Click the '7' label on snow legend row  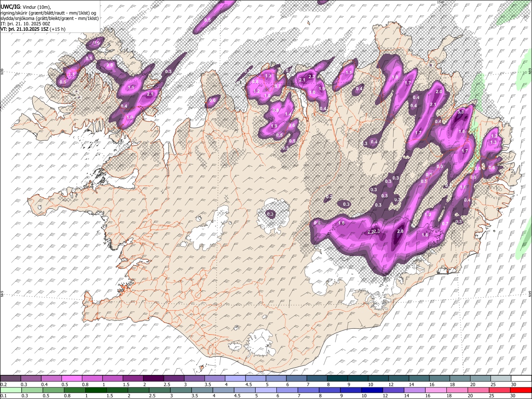coord(307,384)
